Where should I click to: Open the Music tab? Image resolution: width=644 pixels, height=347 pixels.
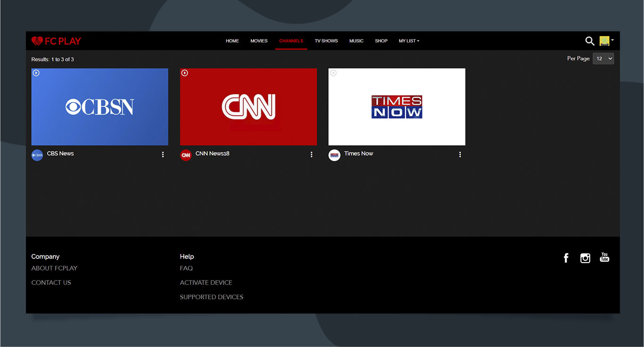[x=356, y=41]
